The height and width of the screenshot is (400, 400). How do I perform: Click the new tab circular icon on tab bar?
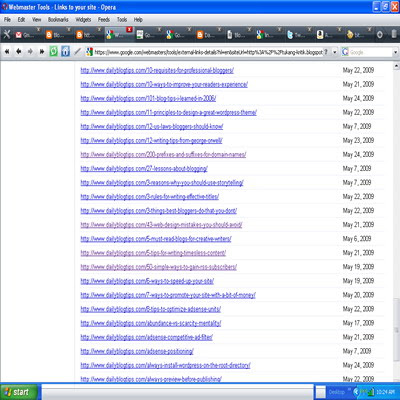[x=380, y=34]
